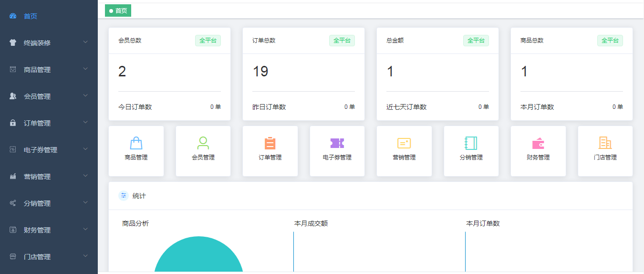
Task: Open 门店管理 orange building shortcut icon
Action: point(605,143)
